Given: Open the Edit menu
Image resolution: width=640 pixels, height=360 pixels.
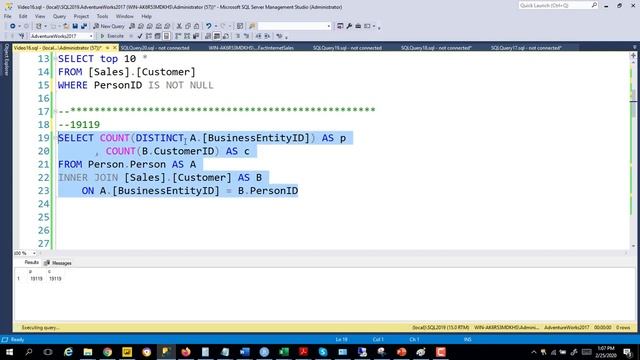Looking at the screenshot, I should tap(23, 16).
